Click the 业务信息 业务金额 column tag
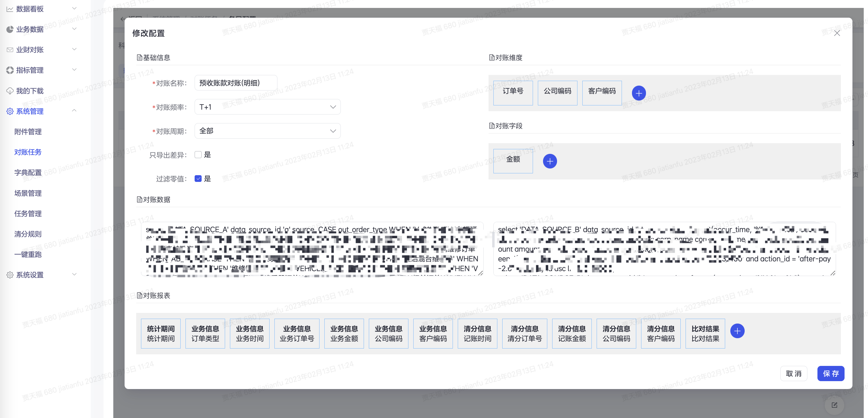 (x=344, y=333)
